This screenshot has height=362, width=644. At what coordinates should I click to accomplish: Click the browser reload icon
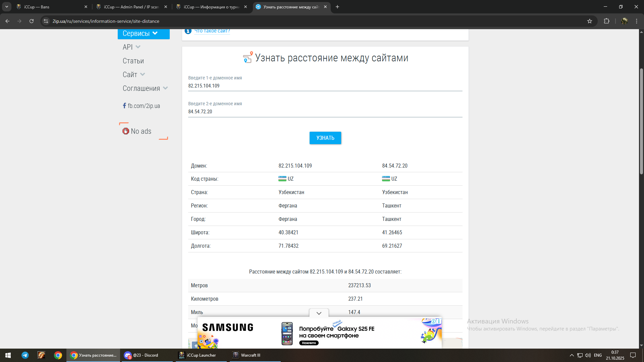[32, 21]
